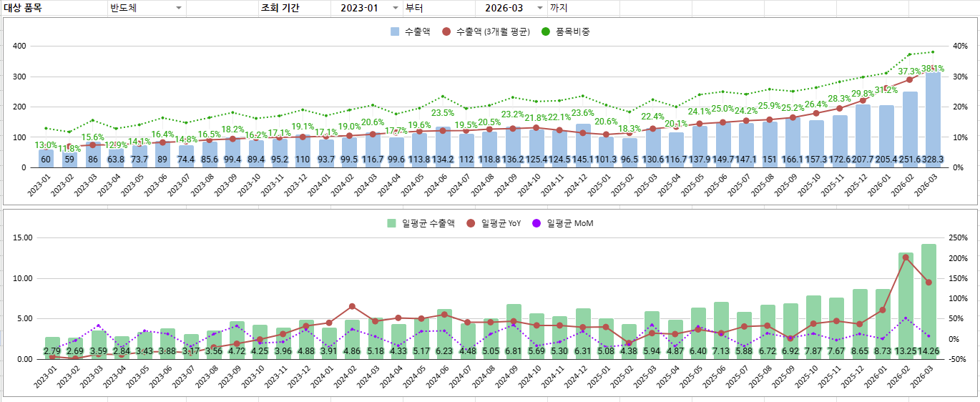Screen dimensions: 980x402
Task: Expand the 2023-01 start date dropdown
Action: coord(396,8)
